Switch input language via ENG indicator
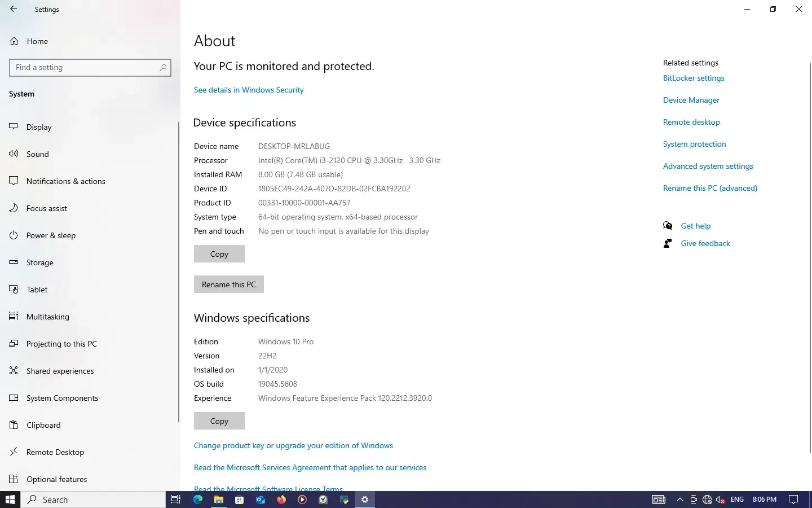Image resolution: width=812 pixels, height=508 pixels. coord(737,500)
